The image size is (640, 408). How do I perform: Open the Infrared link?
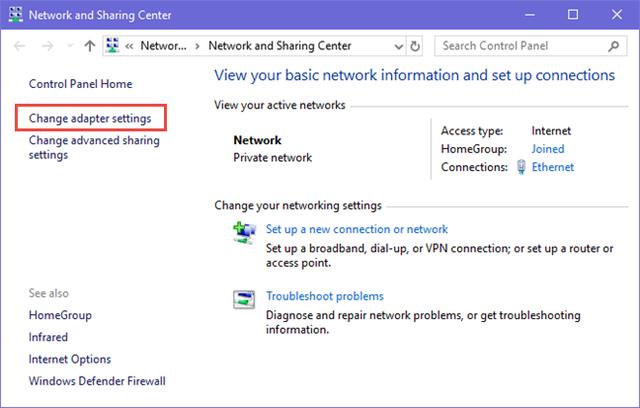point(48,337)
